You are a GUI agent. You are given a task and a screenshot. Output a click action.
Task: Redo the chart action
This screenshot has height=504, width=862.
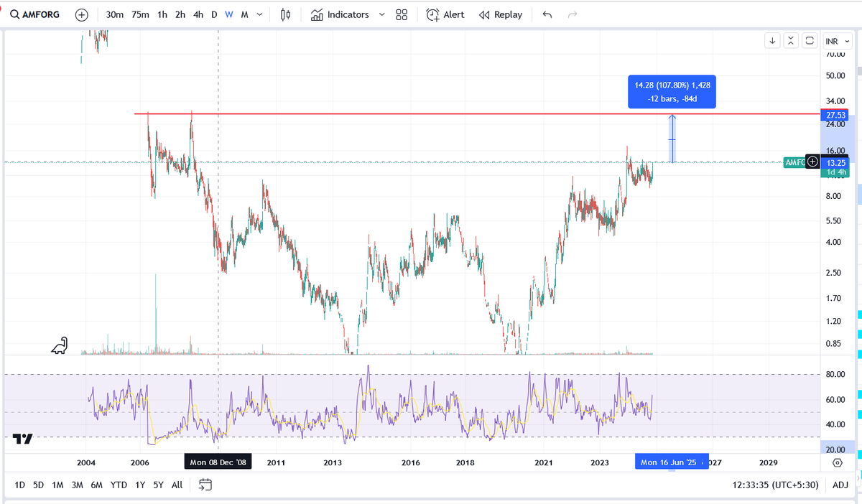573,14
